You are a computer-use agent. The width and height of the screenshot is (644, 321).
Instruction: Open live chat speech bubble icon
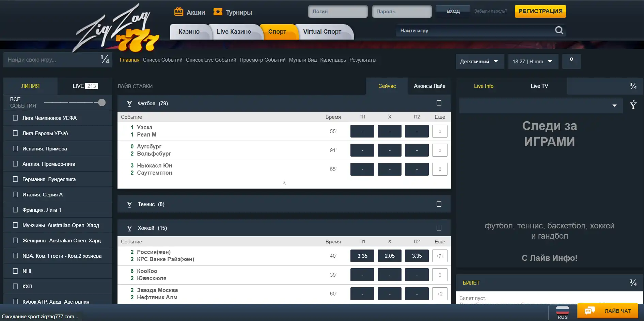(590, 310)
